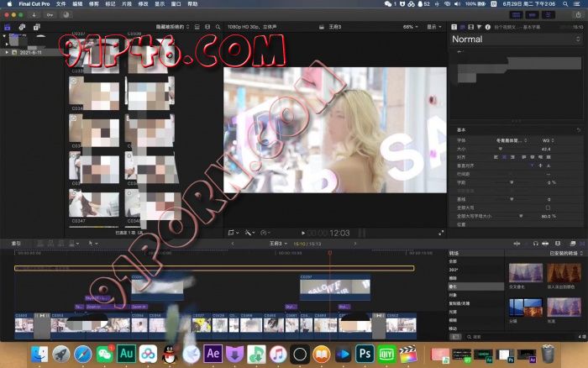Click the play button under viewer

pyautogui.click(x=303, y=233)
